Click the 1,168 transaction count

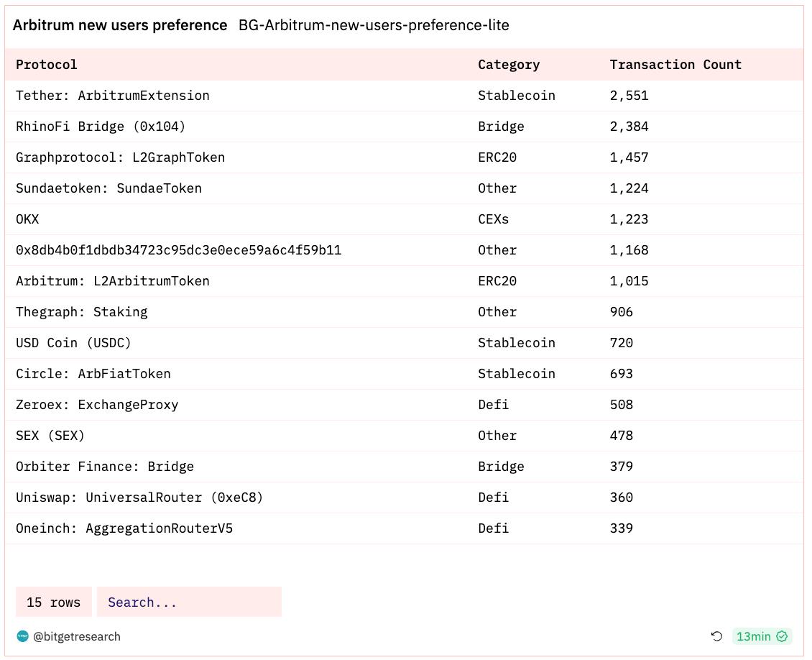coord(629,249)
